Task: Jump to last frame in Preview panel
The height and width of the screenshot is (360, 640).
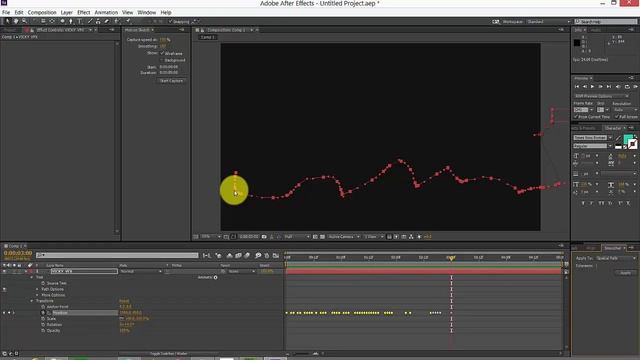Action: tap(609, 87)
